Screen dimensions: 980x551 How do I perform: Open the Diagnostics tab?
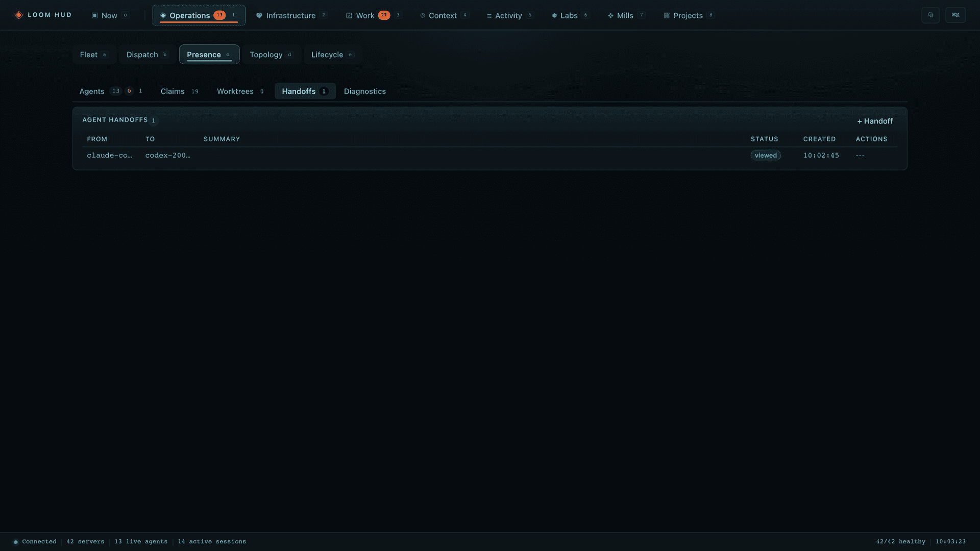(365, 91)
